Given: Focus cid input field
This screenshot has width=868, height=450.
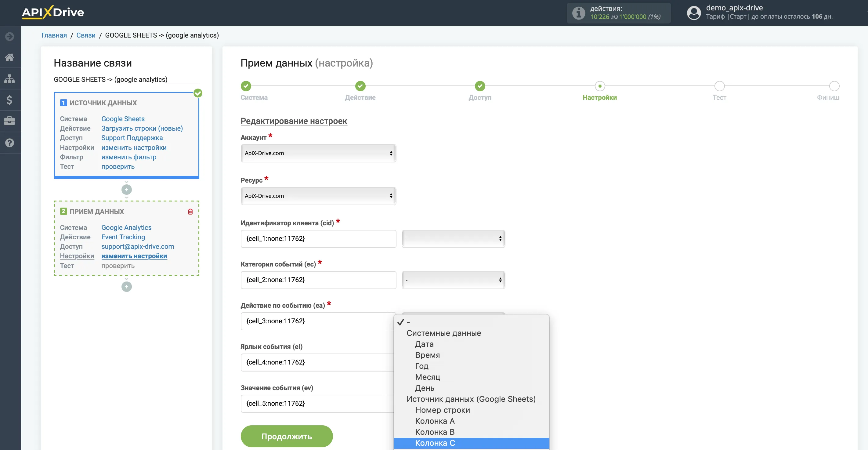Looking at the screenshot, I should (x=318, y=239).
